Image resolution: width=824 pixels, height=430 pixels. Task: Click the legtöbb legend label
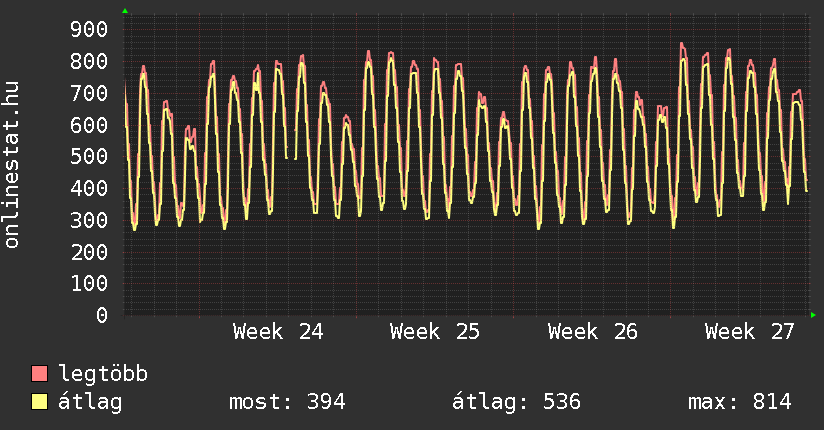click(103, 374)
